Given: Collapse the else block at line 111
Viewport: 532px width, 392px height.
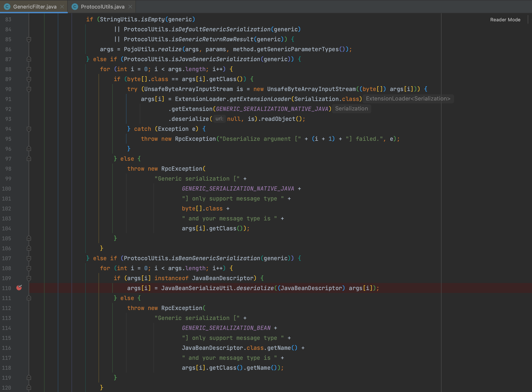Looking at the screenshot, I should pos(29,298).
